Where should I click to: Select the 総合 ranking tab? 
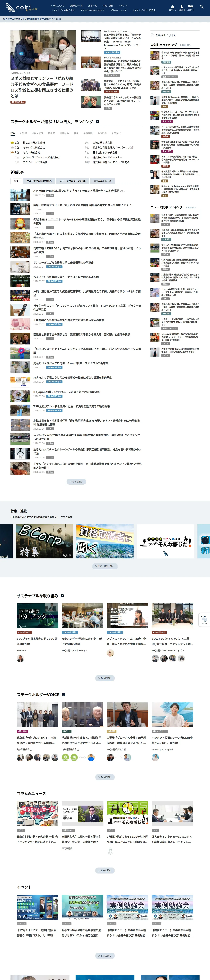(x=13, y=134)
